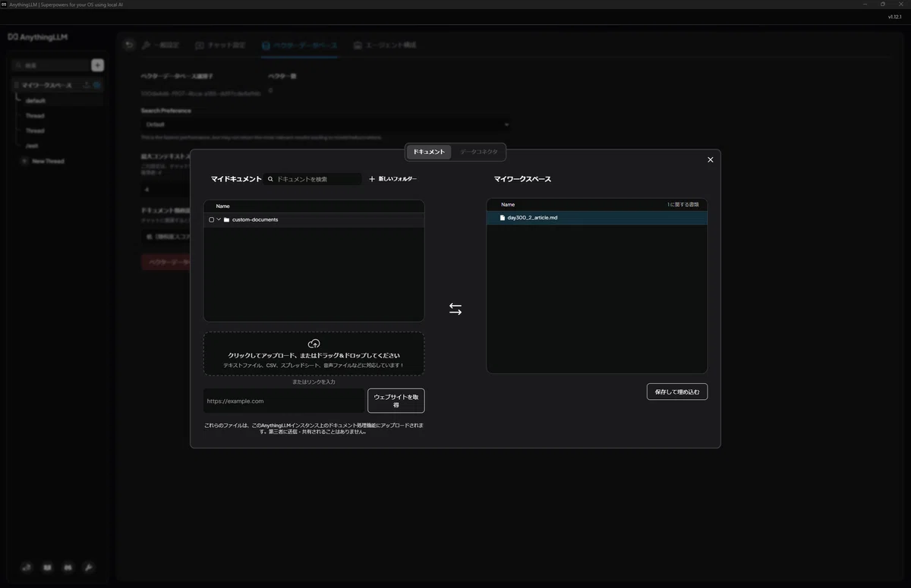Click the back arrow icon in settings header
The image size is (911, 588).
(129, 46)
